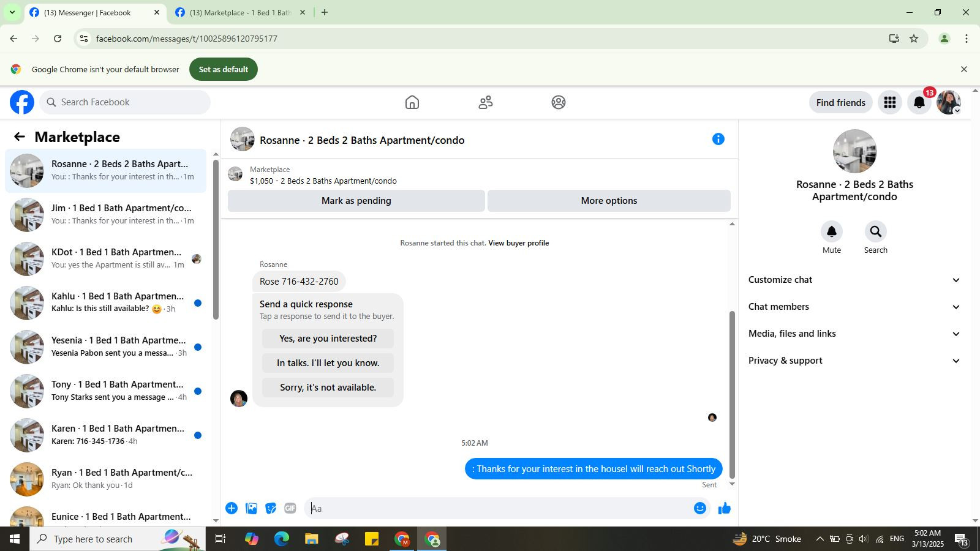Close the Marketplace browser tab
This screenshot has width=980, height=551.
302,12
